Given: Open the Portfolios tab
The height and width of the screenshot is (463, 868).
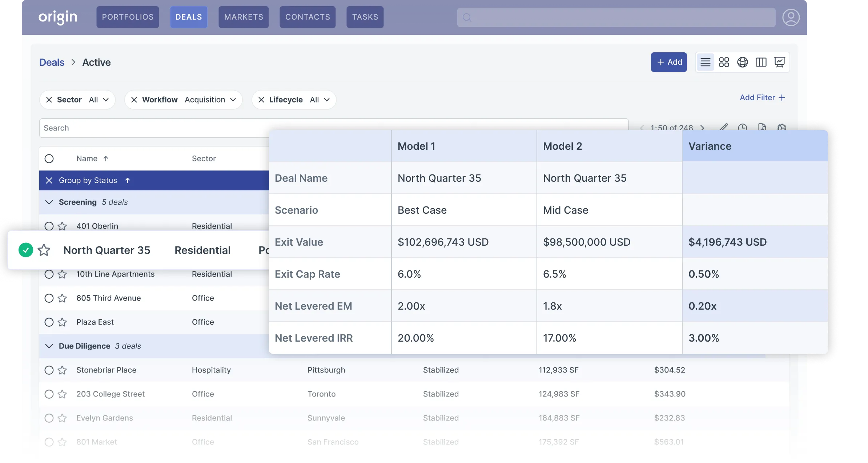Looking at the screenshot, I should click(128, 17).
